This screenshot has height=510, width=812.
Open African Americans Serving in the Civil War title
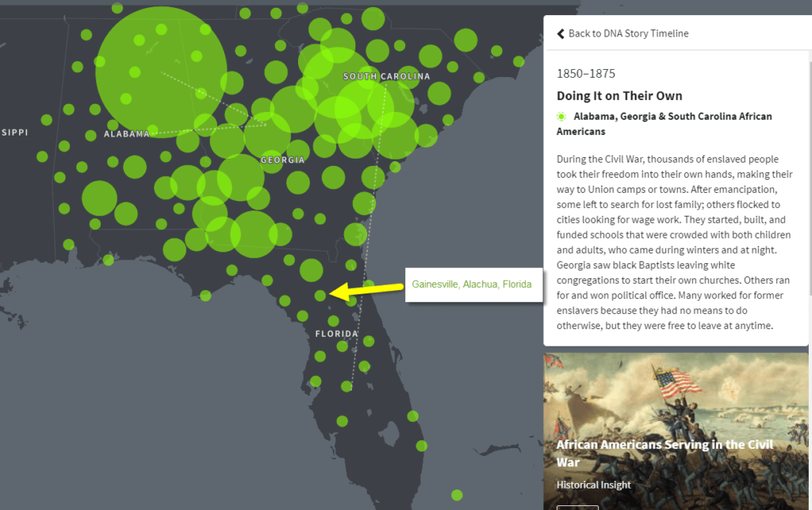coord(665,453)
